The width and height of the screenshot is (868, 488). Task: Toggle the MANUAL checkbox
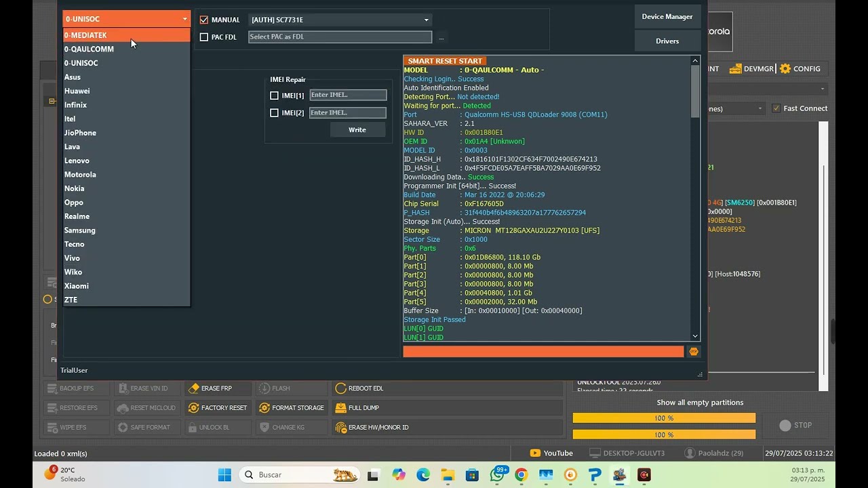[204, 20]
